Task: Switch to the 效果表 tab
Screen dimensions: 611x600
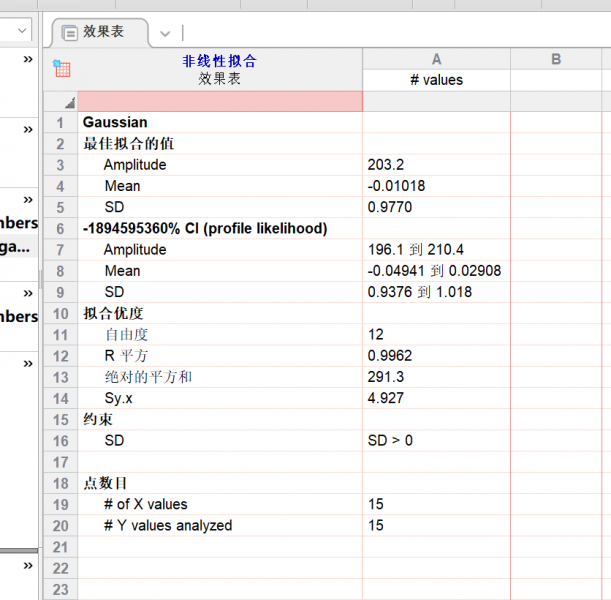Action: click(x=104, y=32)
